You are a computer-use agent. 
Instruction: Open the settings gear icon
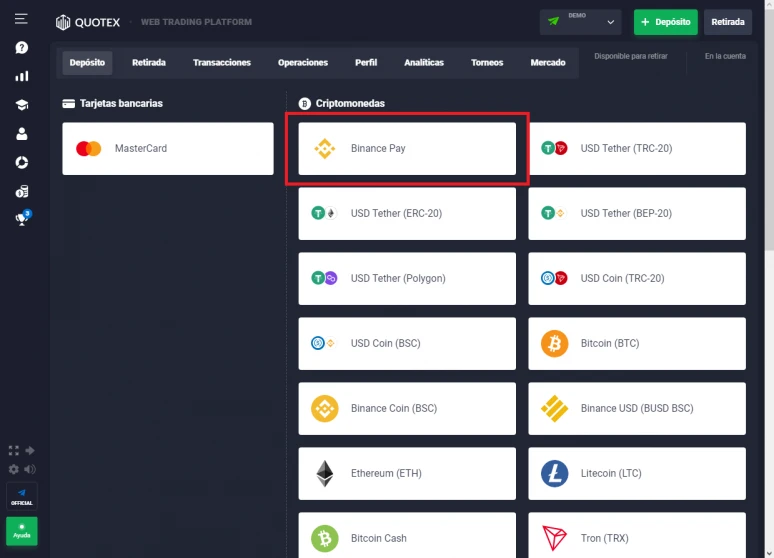[14, 469]
